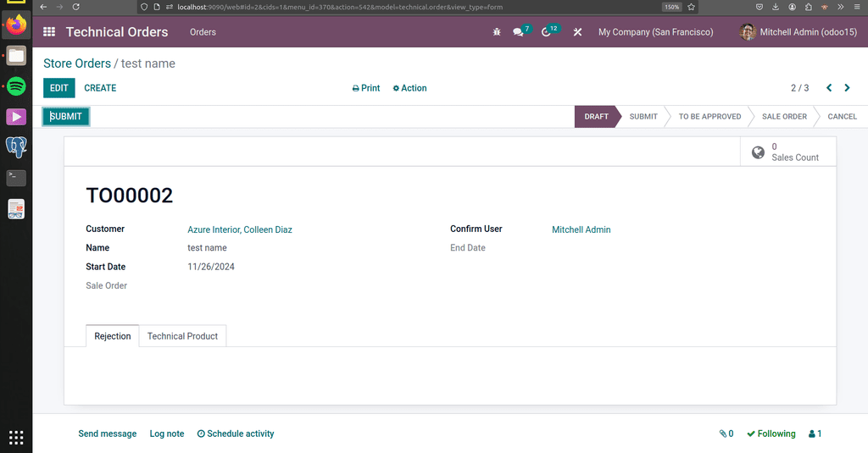Select the SUBMIT stage in statusbar
Screen dimensions: 868x453
click(x=643, y=116)
